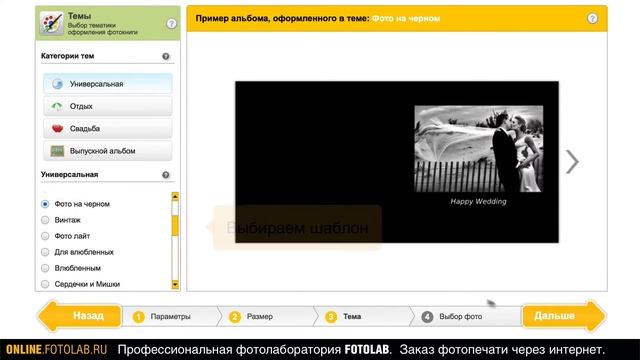640x360 pixels.
Task: Click the yellow scrollbar thumb in theme list
Action: (175, 226)
